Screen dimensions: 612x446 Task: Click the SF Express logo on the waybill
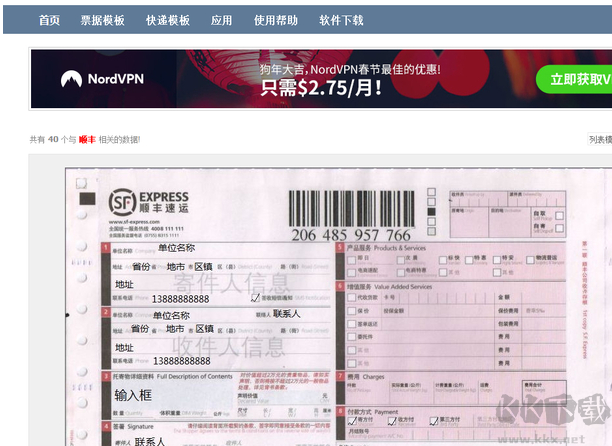(149, 202)
